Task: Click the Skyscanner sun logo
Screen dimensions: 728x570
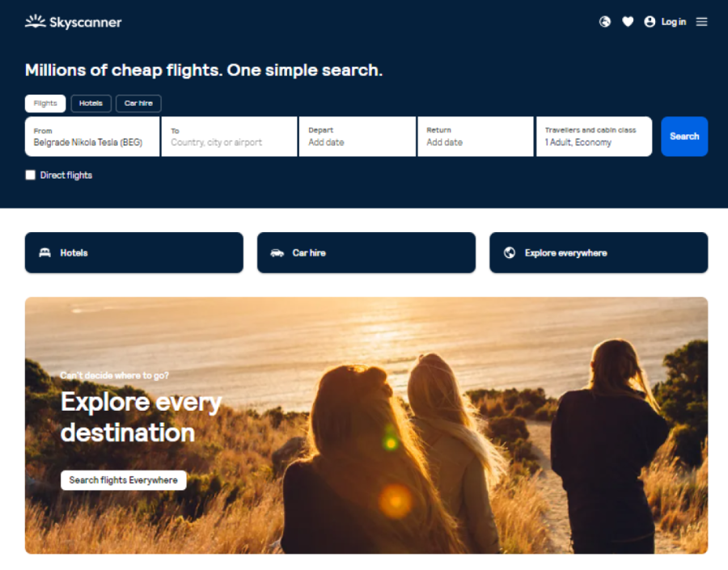Action: [x=36, y=21]
